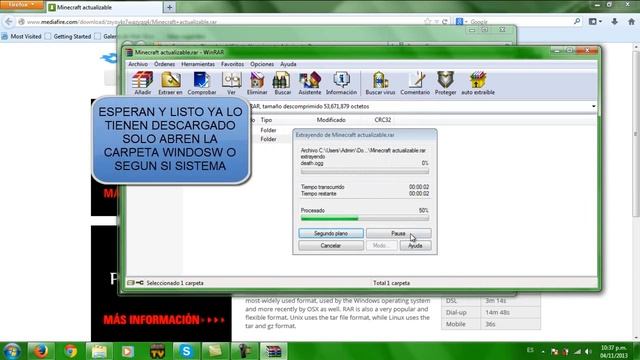The image size is (640, 360).
Task: Click the Tipo column header
Action: [x=266, y=120]
